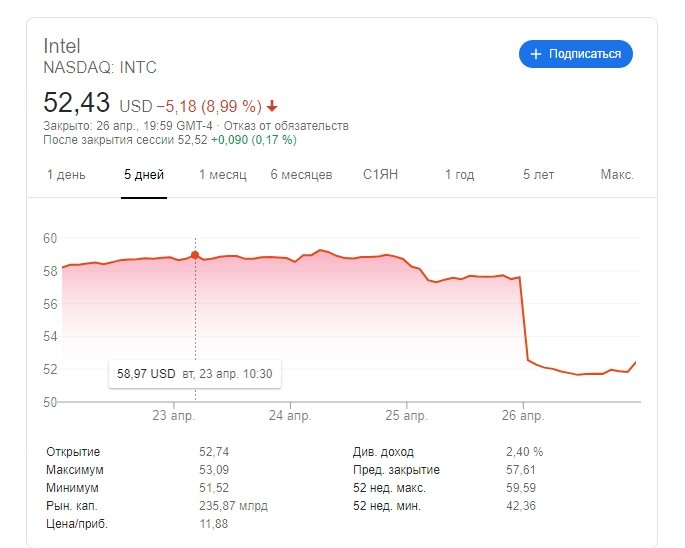Click the NASDAQ: INTC ticker text
The width and height of the screenshot is (685, 548).
click(100, 68)
